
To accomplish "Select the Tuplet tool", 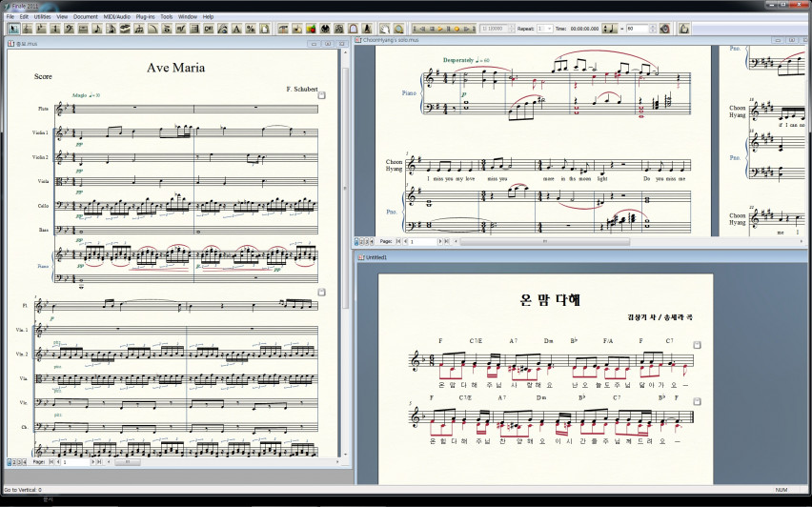I will pos(139,29).
